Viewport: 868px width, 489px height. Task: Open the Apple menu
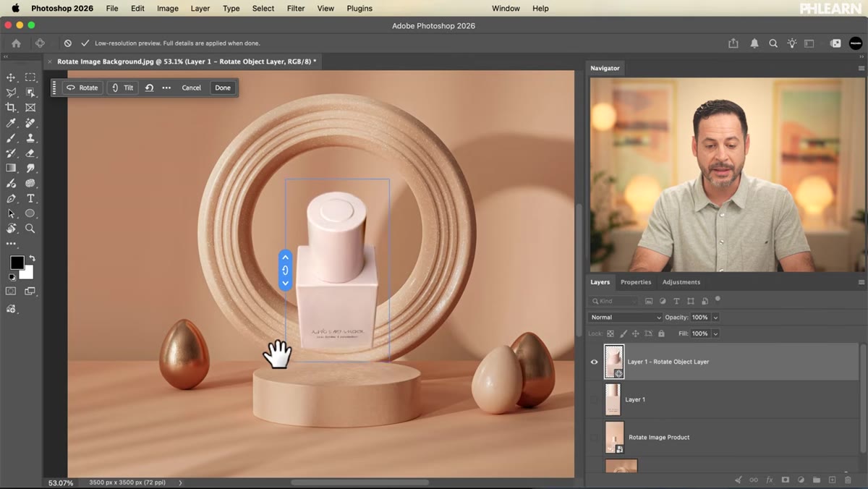[x=15, y=8]
